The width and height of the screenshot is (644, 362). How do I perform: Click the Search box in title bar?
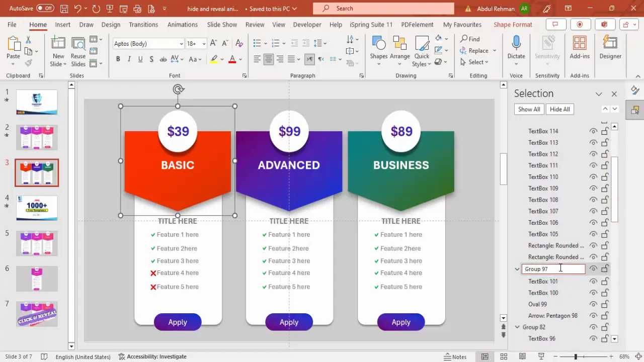point(383,9)
